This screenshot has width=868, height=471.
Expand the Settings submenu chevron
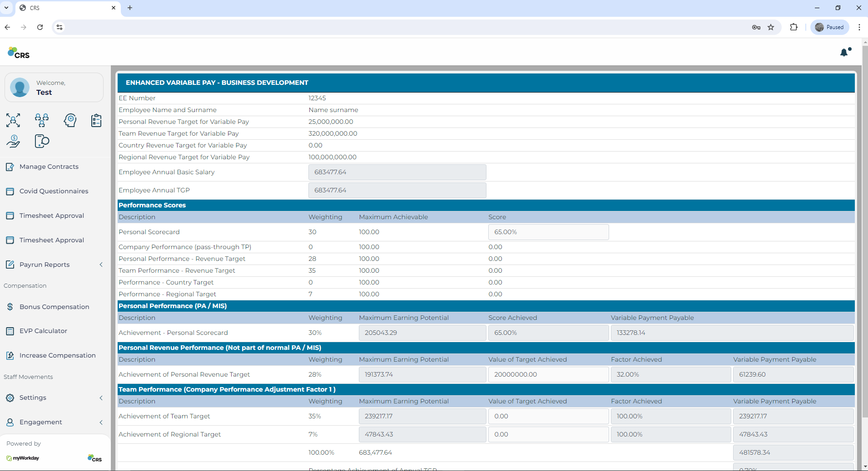pos(101,398)
